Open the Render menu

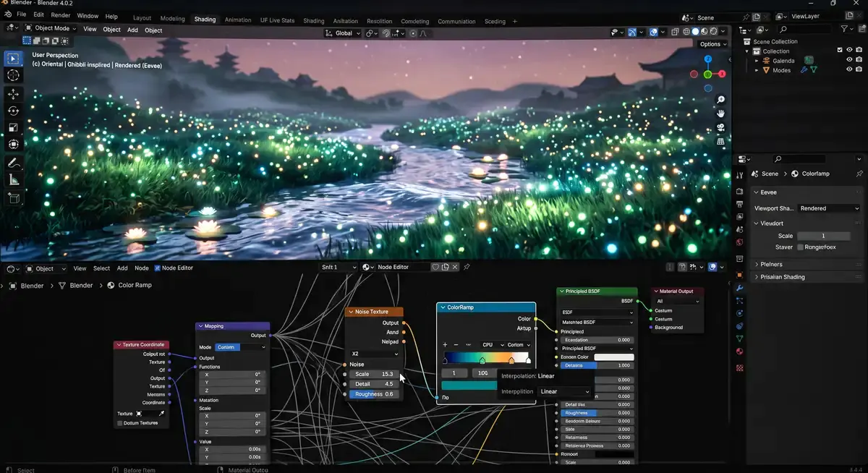pyautogui.click(x=61, y=15)
